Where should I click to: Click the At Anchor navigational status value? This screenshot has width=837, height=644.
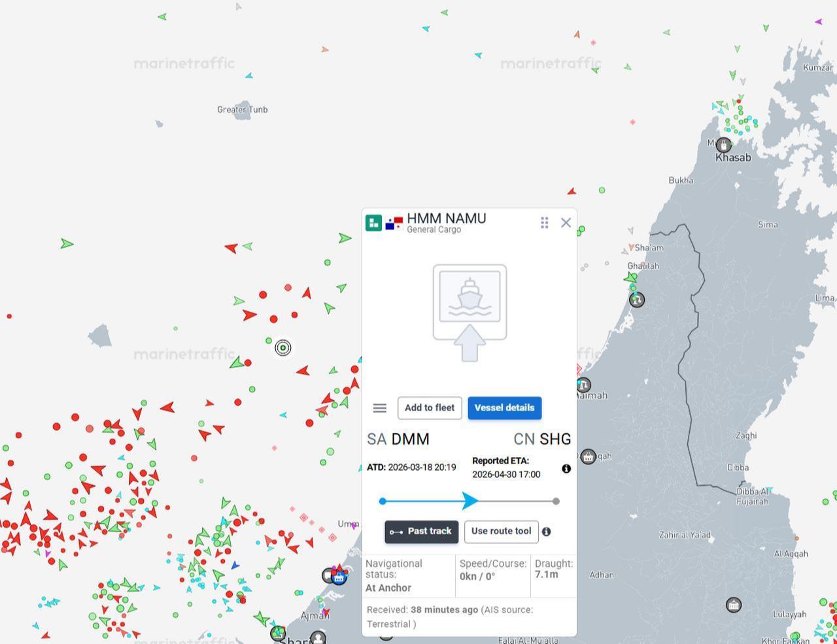[x=388, y=588]
